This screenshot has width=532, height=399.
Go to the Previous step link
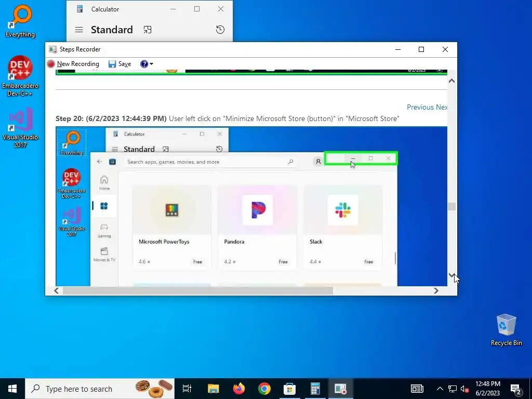[x=420, y=107]
